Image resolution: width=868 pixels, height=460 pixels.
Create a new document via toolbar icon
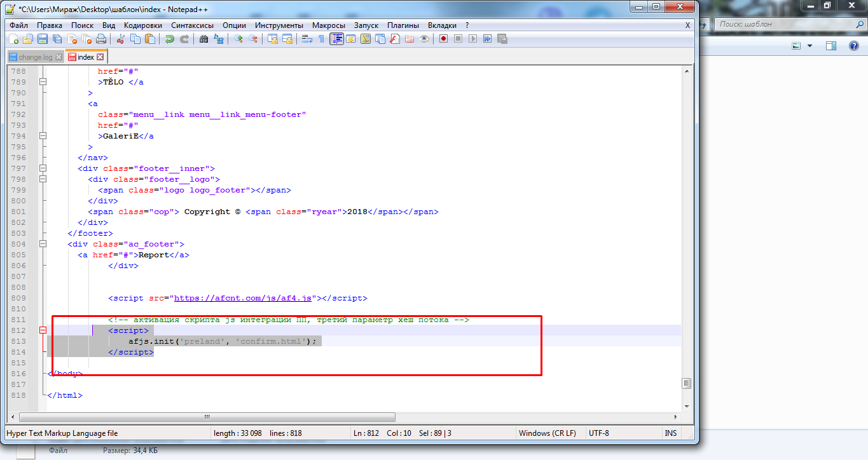pyautogui.click(x=13, y=39)
